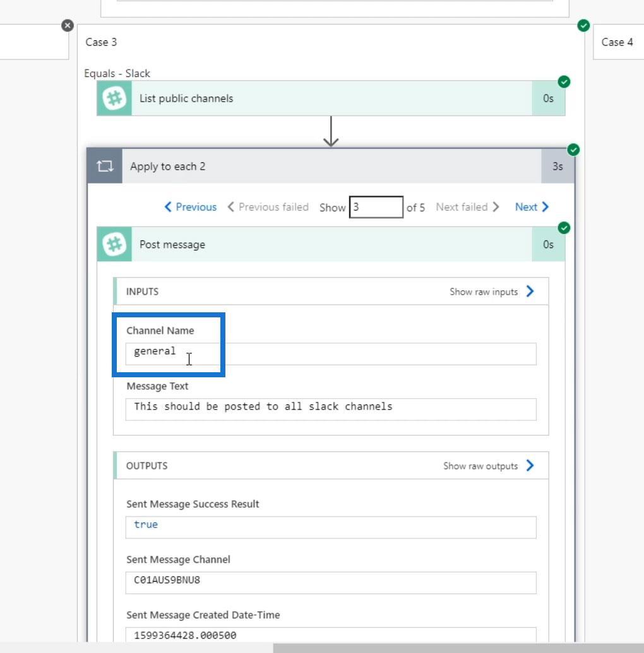
Task: Click the 'Equals - Slack' condition label
Action: [x=117, y=73]
